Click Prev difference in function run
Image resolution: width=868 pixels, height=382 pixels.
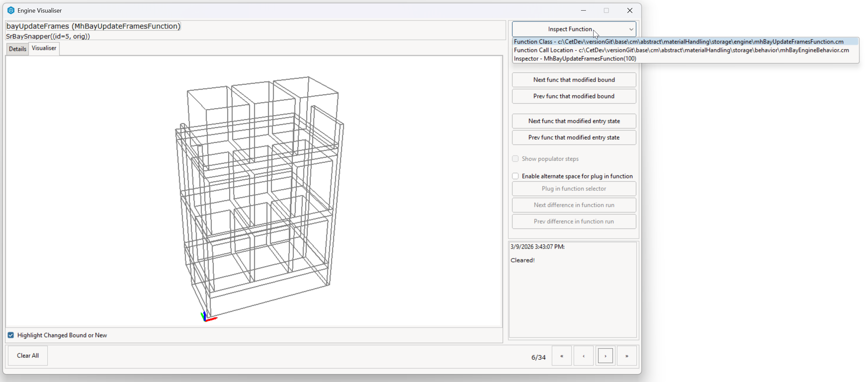pyautogui.click(x=573, y=221)
